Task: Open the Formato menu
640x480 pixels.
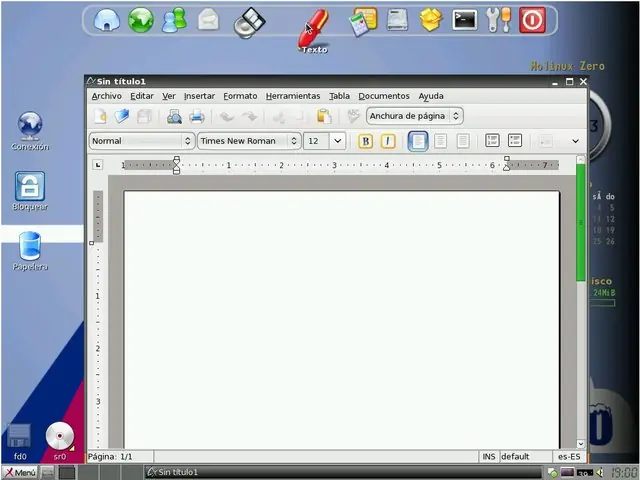Action: [x=240, y=96]
